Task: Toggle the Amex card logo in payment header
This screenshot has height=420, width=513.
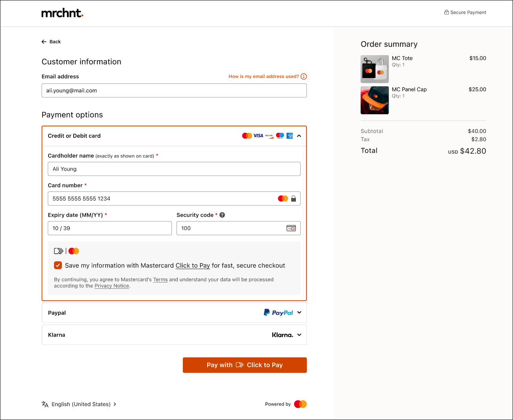Action: click(290, 135)
